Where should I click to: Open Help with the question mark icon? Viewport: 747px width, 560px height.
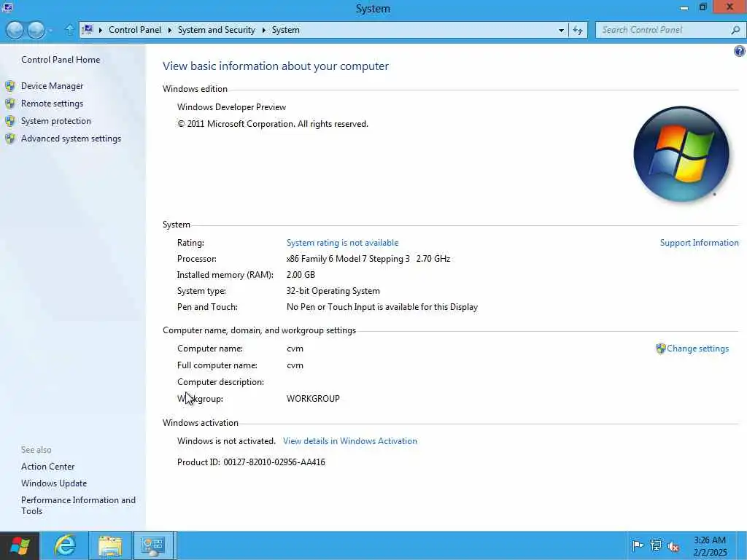pos(740,51)
